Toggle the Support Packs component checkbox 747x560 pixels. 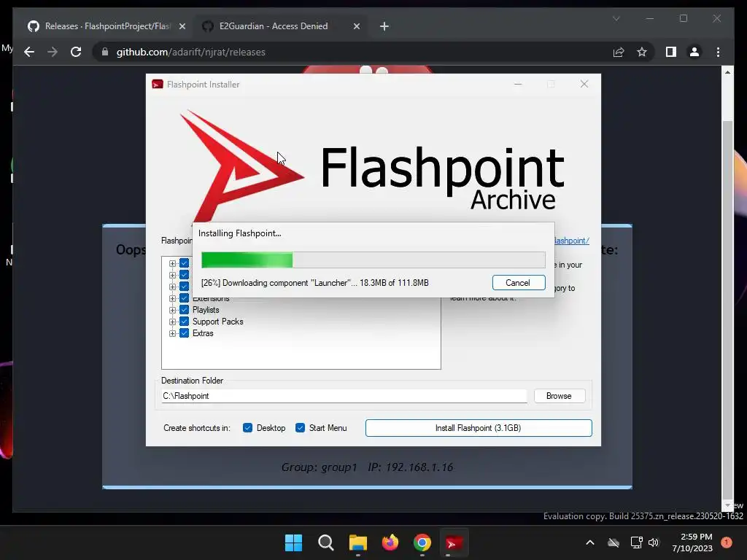[x=185, y=322]
